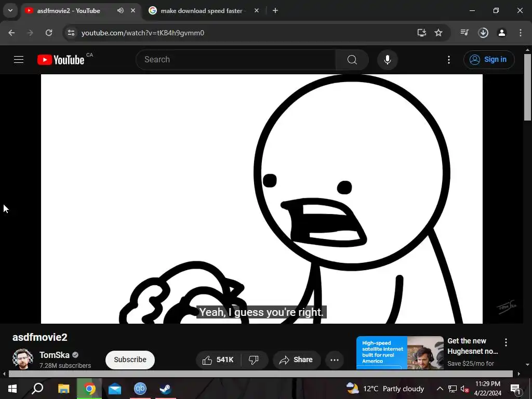This screenshot has height=399, width=532.
Task: Open Chrome three-dot menu
Action: click(x=521, y=33)
